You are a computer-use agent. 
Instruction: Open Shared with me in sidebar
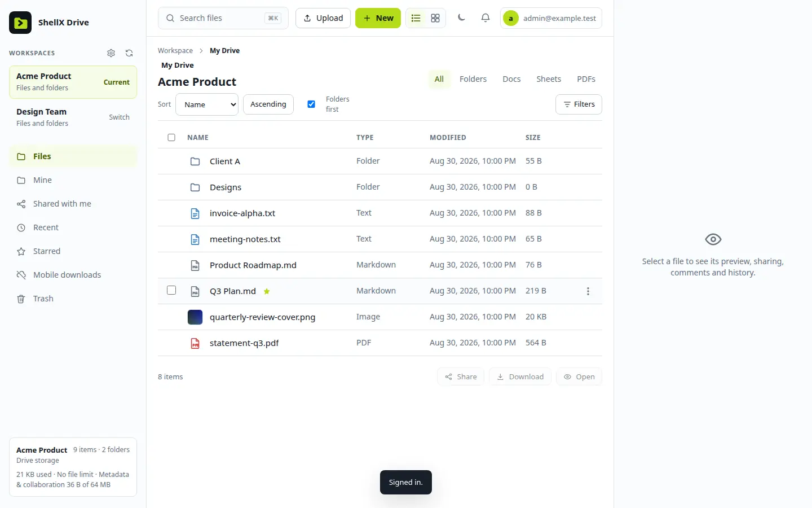coord(73,204)
